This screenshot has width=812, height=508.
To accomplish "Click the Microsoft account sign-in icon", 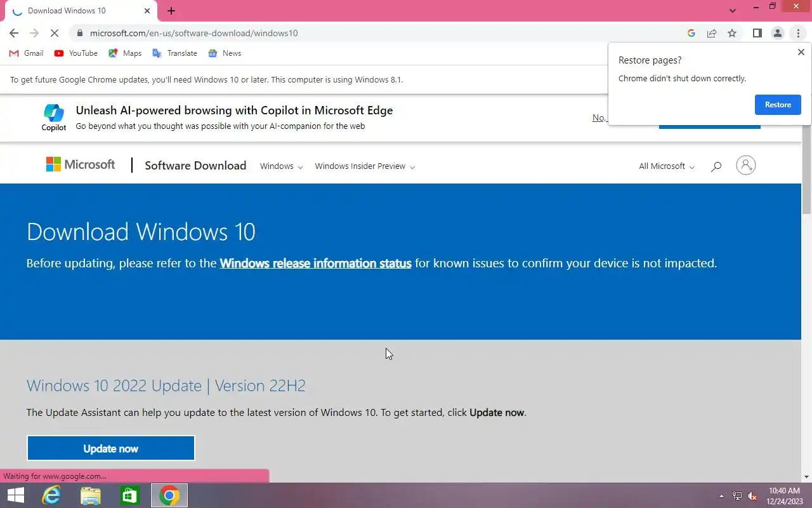I will (746, 165).
